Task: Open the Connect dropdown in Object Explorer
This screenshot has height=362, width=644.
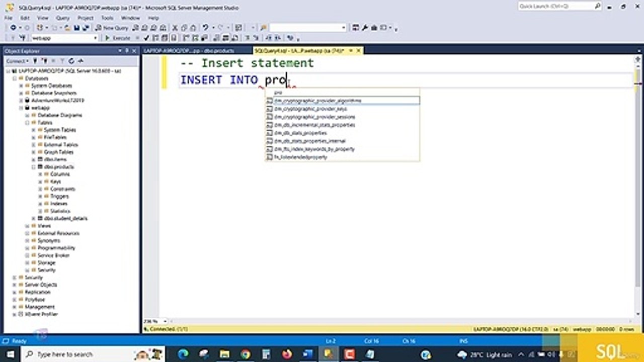Action: tap(17, 61)
